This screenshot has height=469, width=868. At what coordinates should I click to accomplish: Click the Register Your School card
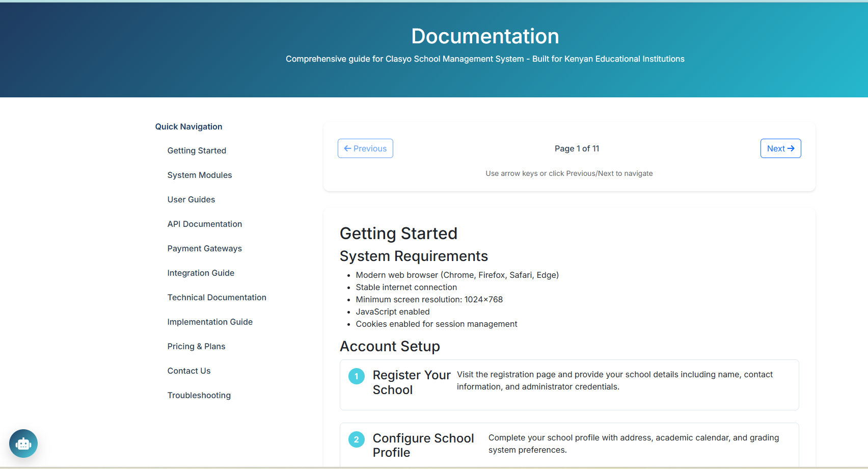569,385
